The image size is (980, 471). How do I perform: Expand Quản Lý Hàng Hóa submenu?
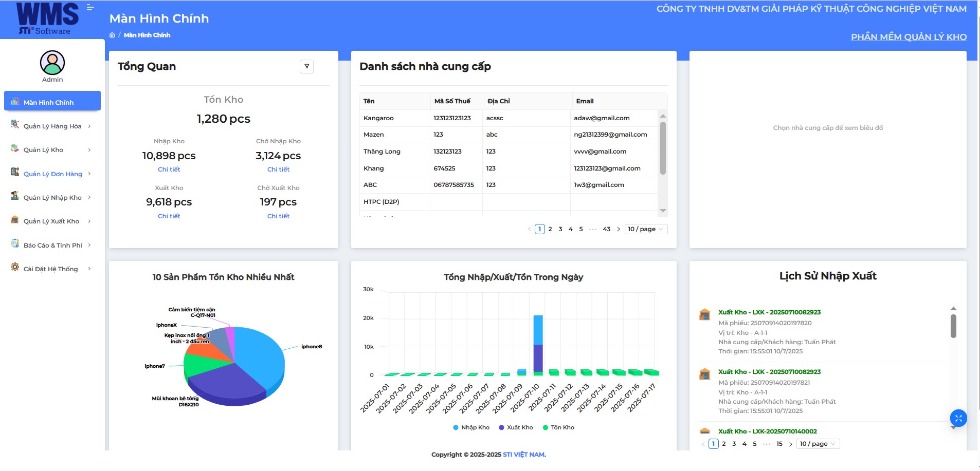(52, 126)
